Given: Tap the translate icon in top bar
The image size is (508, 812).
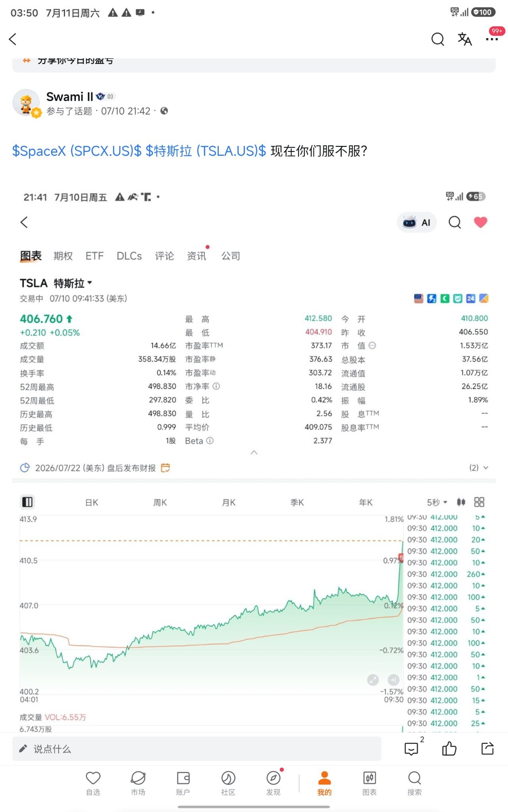Looking at the screenshot, I should pyautogui.click(x=464, y=39).
